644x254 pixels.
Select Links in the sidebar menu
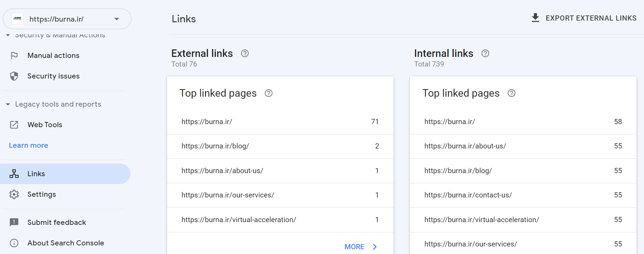pyautogui.click(x=36, y=174)
